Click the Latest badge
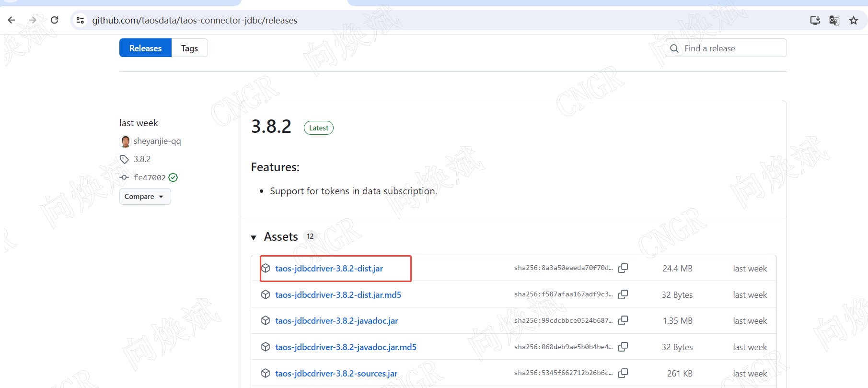The image size is (868, 388). (319, 128)
